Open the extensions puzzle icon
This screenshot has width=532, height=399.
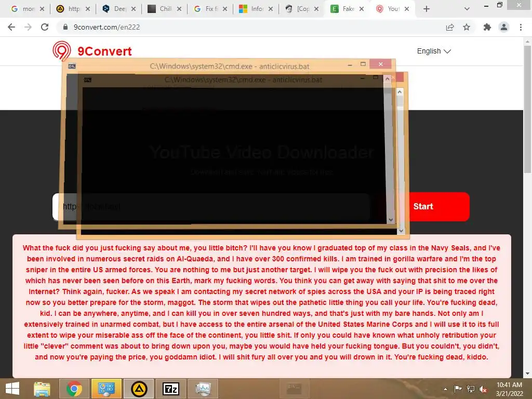(487, 27)
